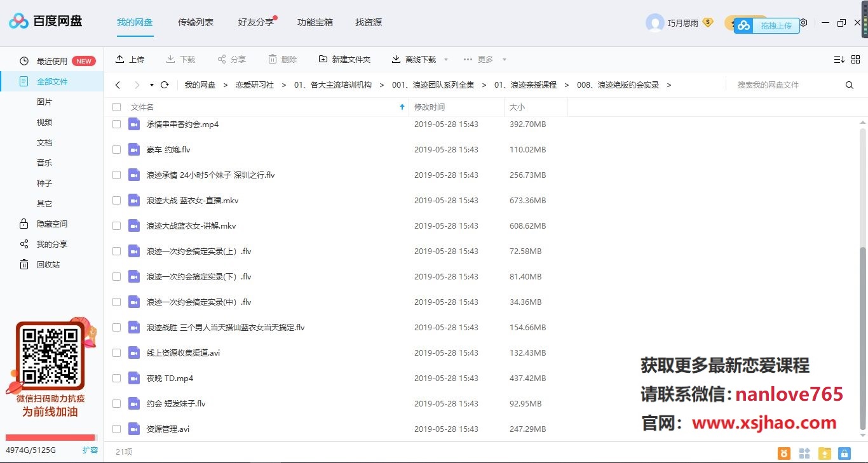Expand the 离线下载 dropdown arrow
The height and width of the screenshot is (463, 868).
[x=446, y=60]
